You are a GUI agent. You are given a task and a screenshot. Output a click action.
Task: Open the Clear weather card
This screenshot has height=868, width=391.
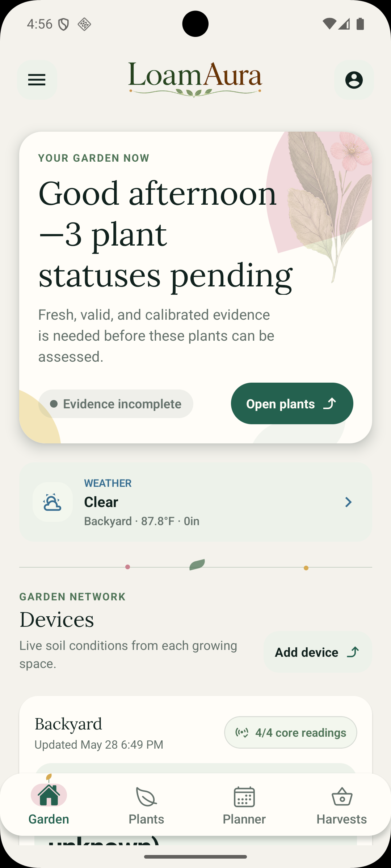pyautogui.click(x=195, y=502)
